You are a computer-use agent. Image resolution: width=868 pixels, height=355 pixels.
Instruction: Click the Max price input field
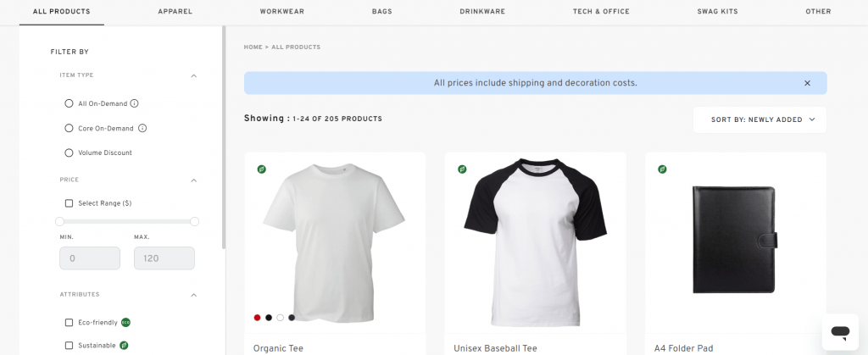[x=164, y=258]
